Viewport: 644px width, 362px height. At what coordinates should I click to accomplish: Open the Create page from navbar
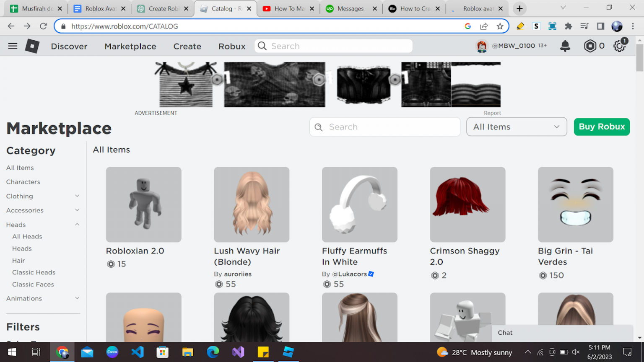tap(187, 46)
